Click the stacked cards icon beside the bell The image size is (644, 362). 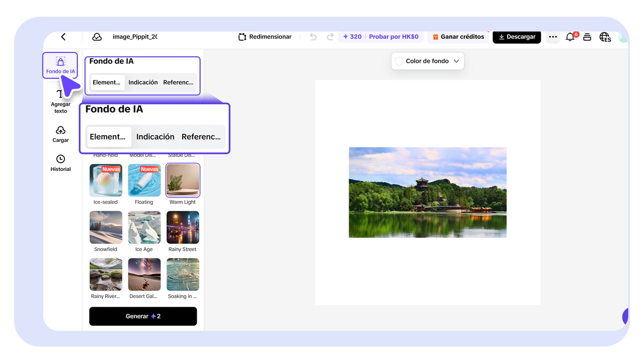pyautogui.click(x=587, y=37)
